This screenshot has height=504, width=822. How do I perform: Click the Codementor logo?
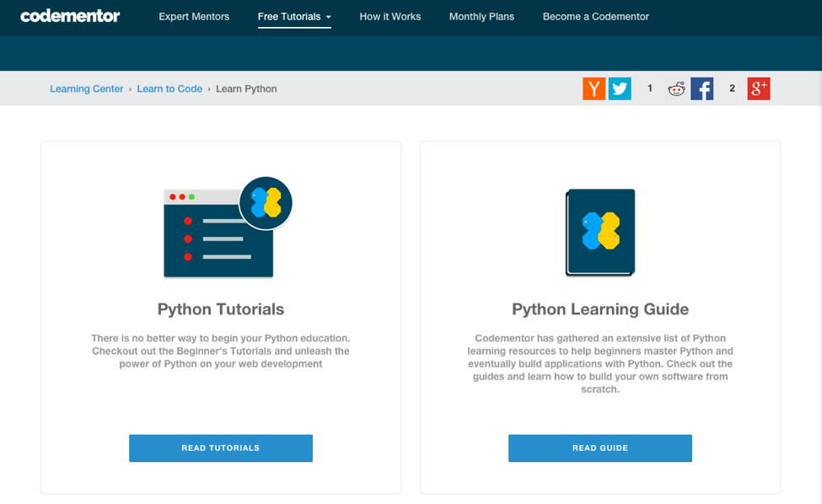[x=70, y=16]
